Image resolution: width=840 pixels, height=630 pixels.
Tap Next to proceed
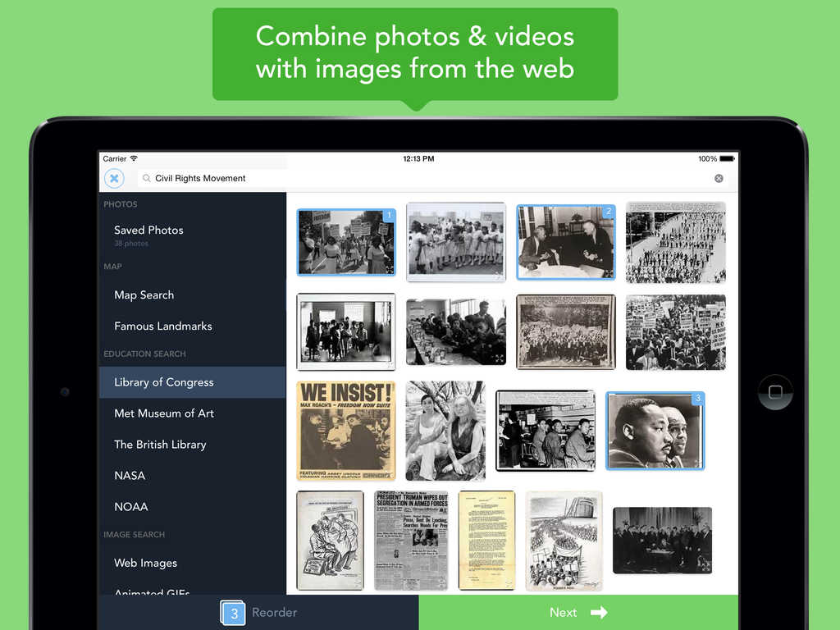pyautogui.click(x=564, y=612)
